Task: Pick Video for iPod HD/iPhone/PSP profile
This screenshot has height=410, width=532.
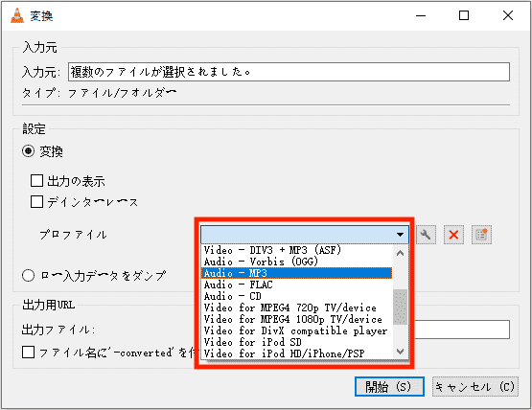Action: click(x=297, y=353)
